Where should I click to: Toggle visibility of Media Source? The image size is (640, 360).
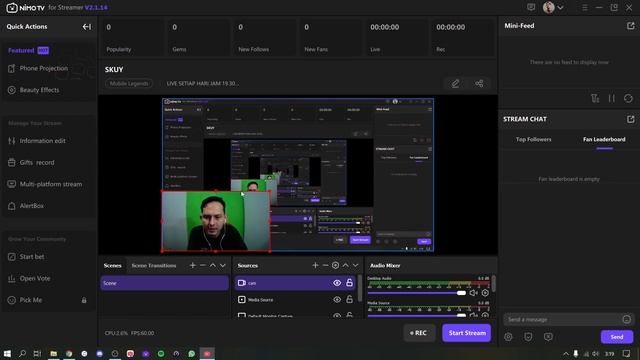coord(337,300)
